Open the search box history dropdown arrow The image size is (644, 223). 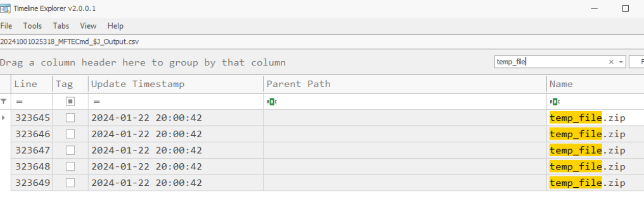621,62
